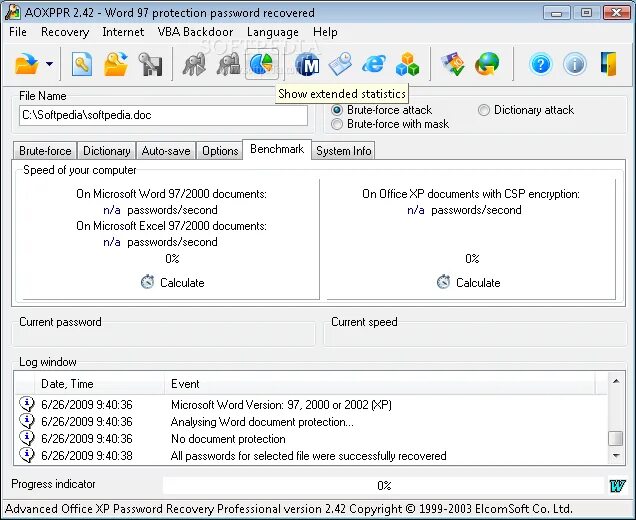Click info icon of 'No document protection' entry
This screenshot has width=636, height=520.
[x=27, y=438]
